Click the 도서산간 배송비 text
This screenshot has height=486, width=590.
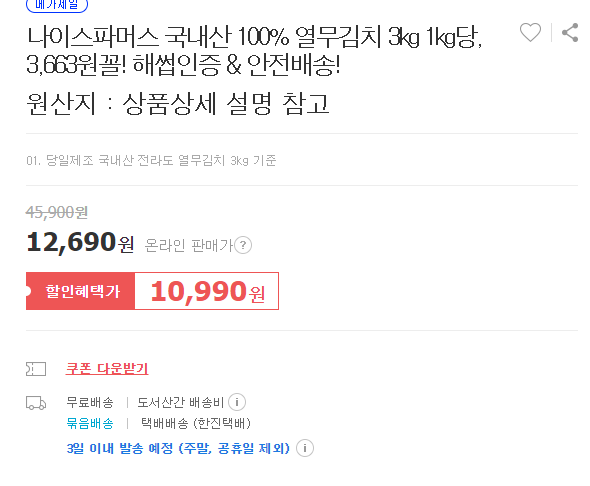coord(181,402)
